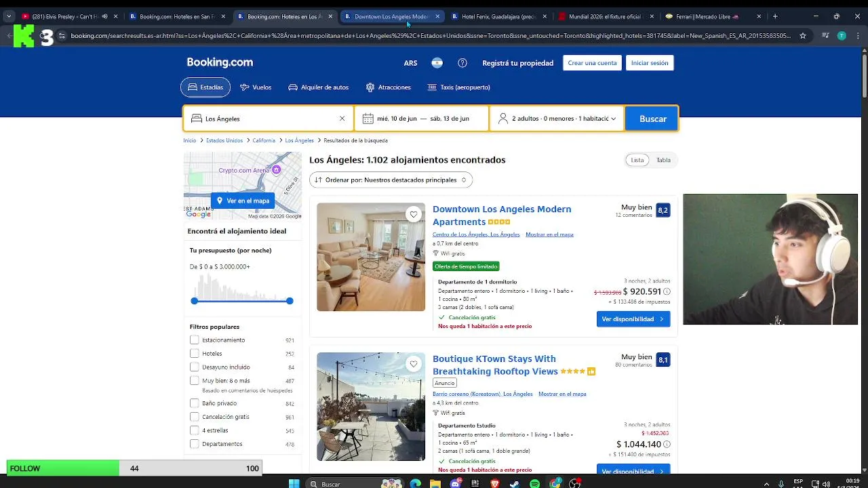868x488 pixels.
Task: Select the Alquiler de autos tab
Action: tap(318, 87)
